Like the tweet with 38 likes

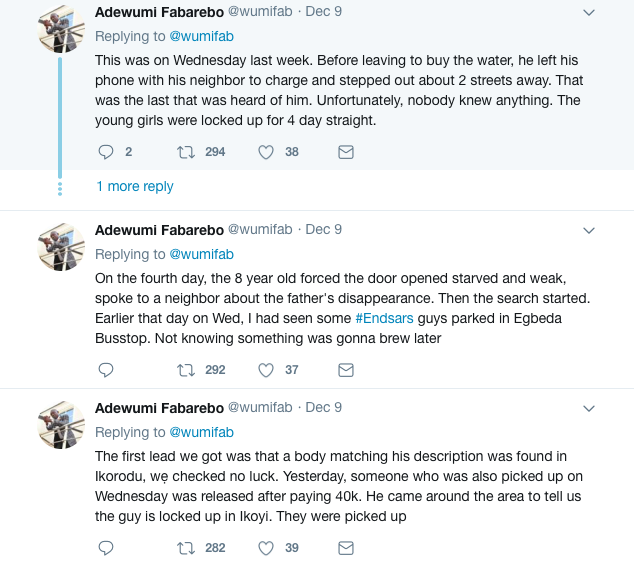[266, 152]
